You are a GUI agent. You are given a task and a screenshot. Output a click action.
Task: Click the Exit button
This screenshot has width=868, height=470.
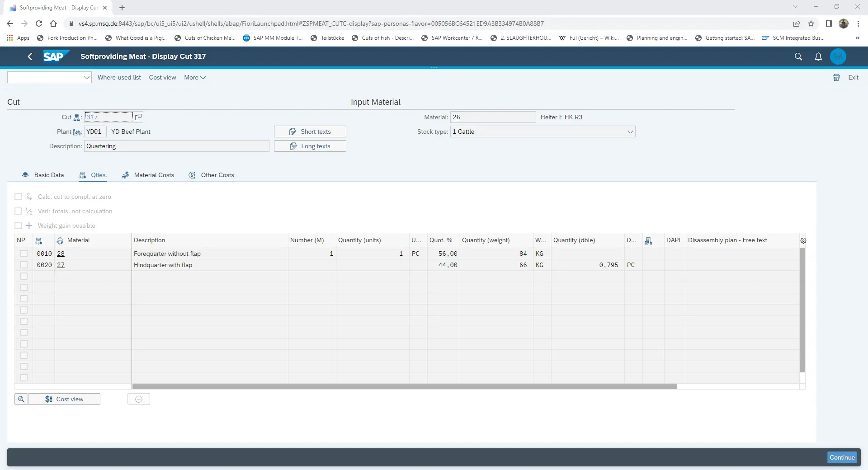tap(853, 77)
